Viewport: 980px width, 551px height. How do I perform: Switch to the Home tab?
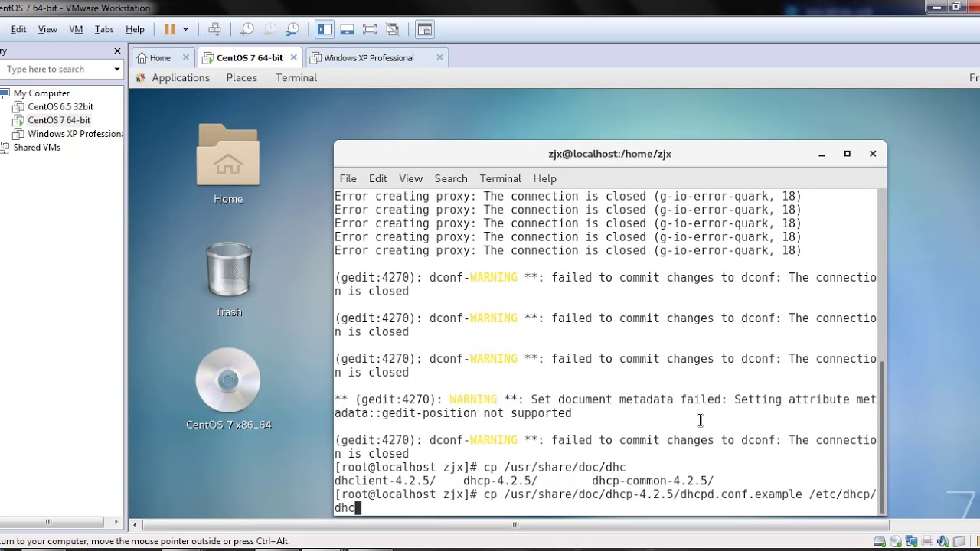click(160, 57)
